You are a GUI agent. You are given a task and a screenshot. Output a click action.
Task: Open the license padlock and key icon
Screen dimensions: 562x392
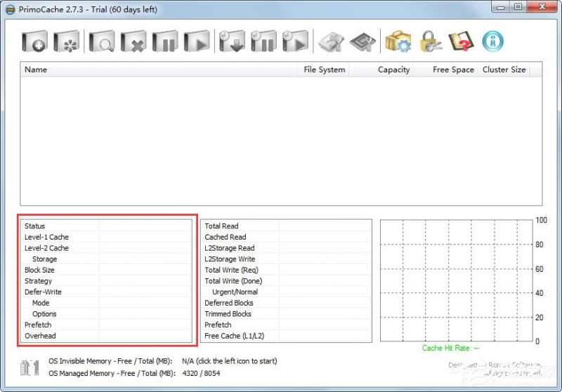pos(430,41)
